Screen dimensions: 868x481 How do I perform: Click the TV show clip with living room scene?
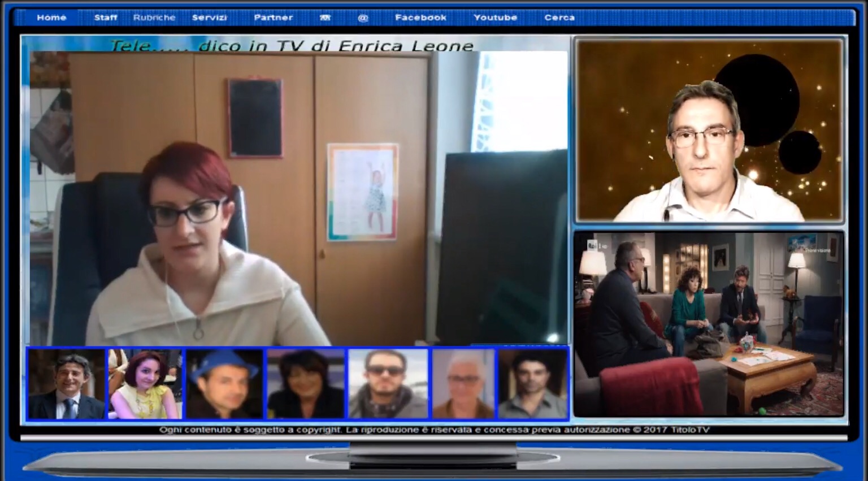click(x=709, y=324)
